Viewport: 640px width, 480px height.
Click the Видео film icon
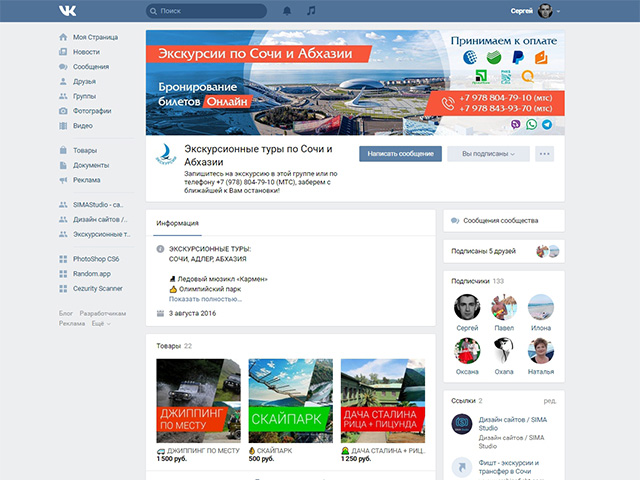coord(63,126)
